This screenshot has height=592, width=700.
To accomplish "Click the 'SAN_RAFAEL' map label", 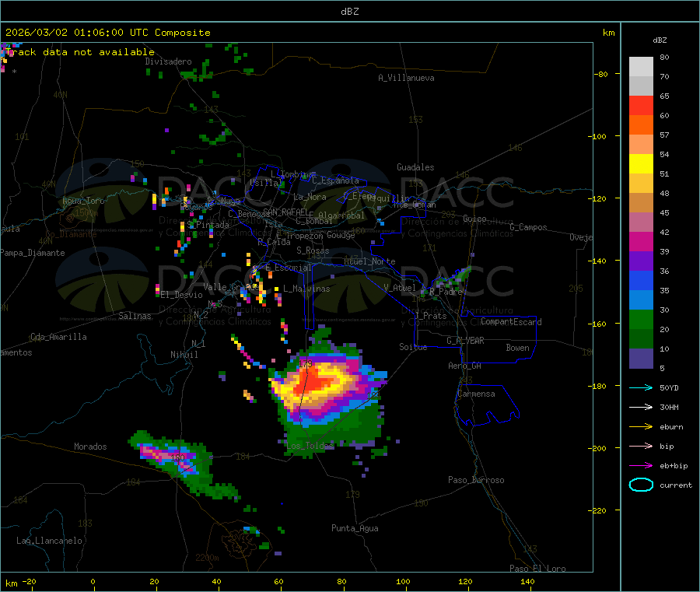I will (x=285, y=211).
